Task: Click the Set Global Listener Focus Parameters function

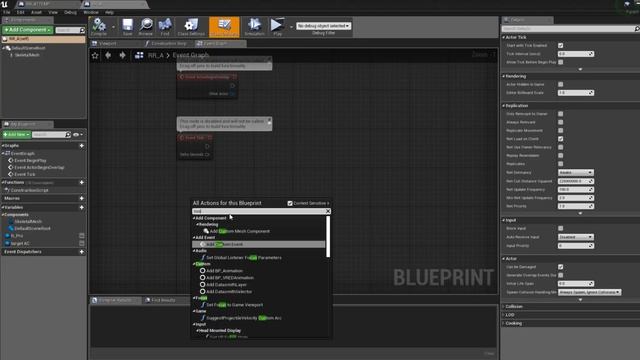Action: coord(243,258)
